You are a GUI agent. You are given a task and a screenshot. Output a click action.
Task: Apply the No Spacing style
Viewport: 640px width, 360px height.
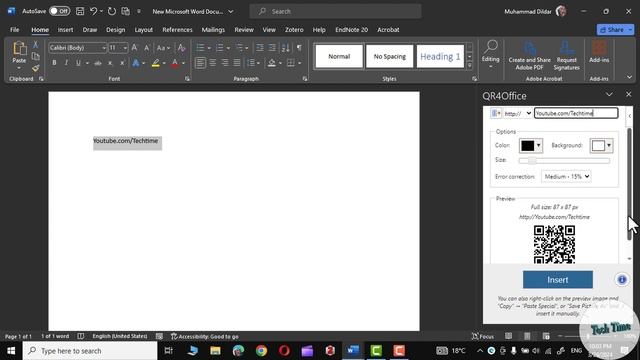[x=390, y=56]
